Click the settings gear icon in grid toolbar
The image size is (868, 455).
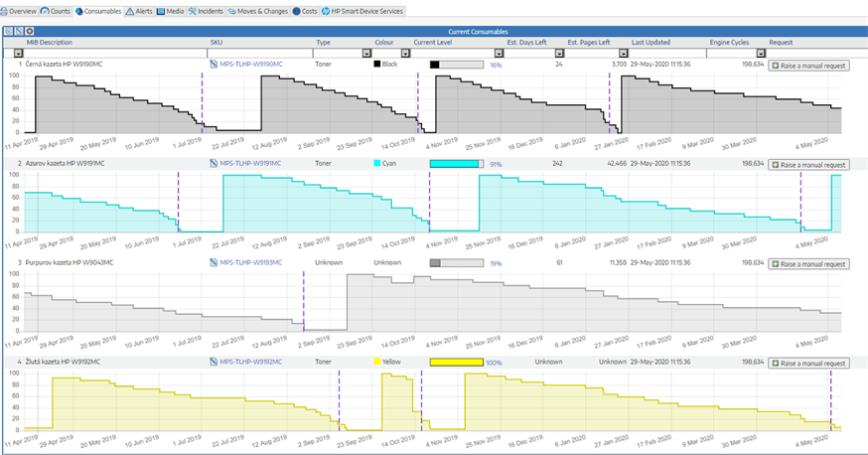pyautogui.click(x=30, y=32)
